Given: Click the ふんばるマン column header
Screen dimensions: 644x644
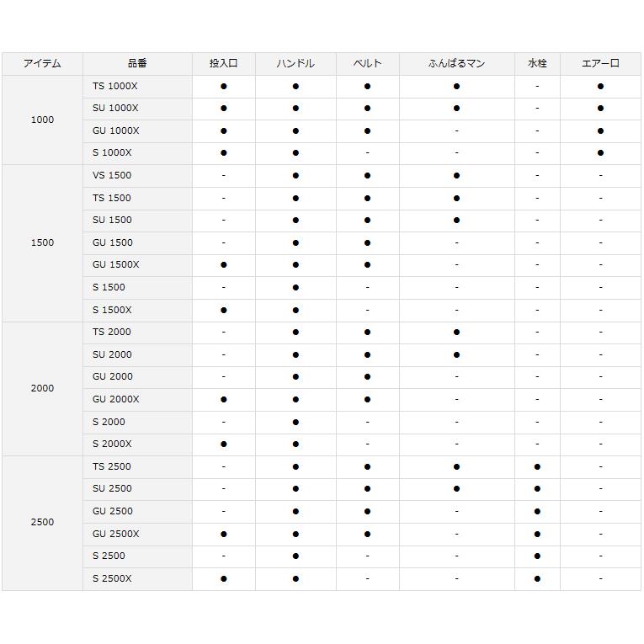Looking at the screenshot, I should click(x=457, y=64).
